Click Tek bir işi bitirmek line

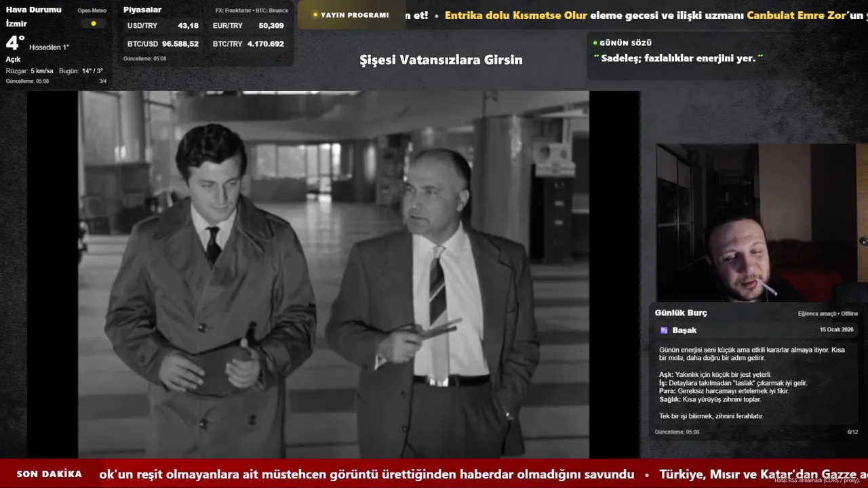click(711, 416)
